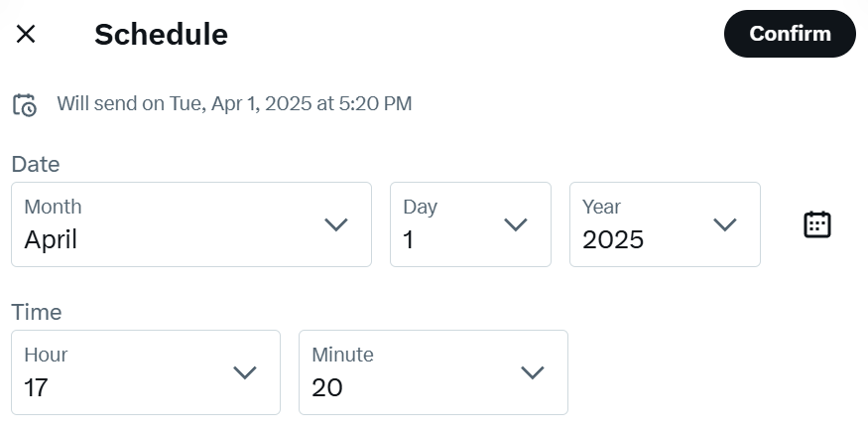Expand the Month dropdown chevron

pyautogui.click(x=336, y=224)
